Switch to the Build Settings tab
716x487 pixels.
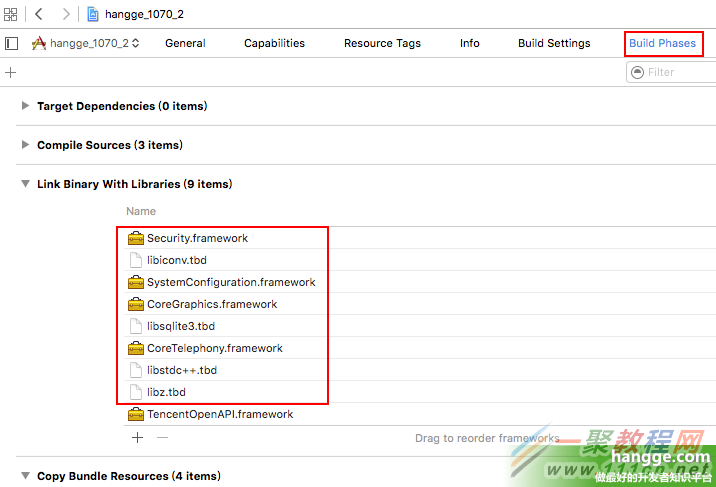coord(554,43)
